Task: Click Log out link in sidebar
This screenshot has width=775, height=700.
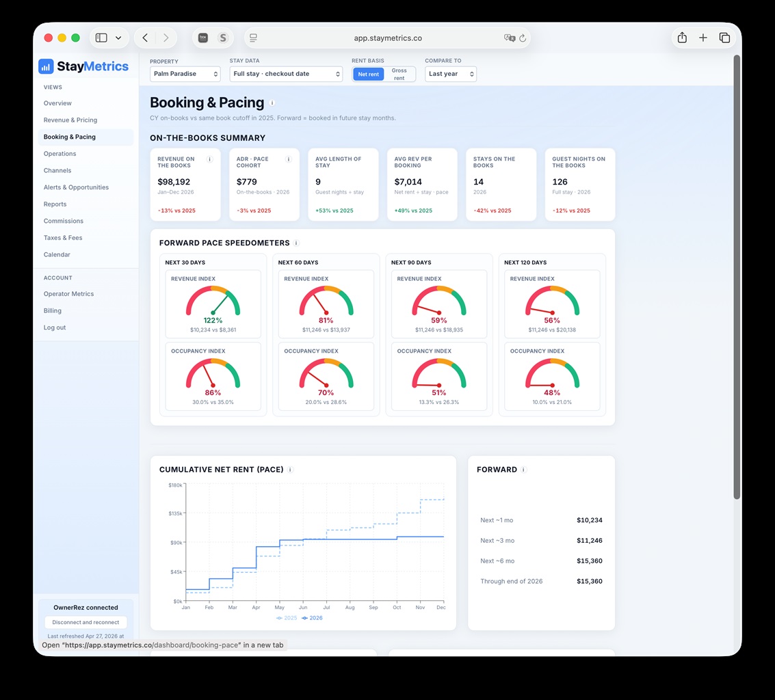Action: click(54, 327)
